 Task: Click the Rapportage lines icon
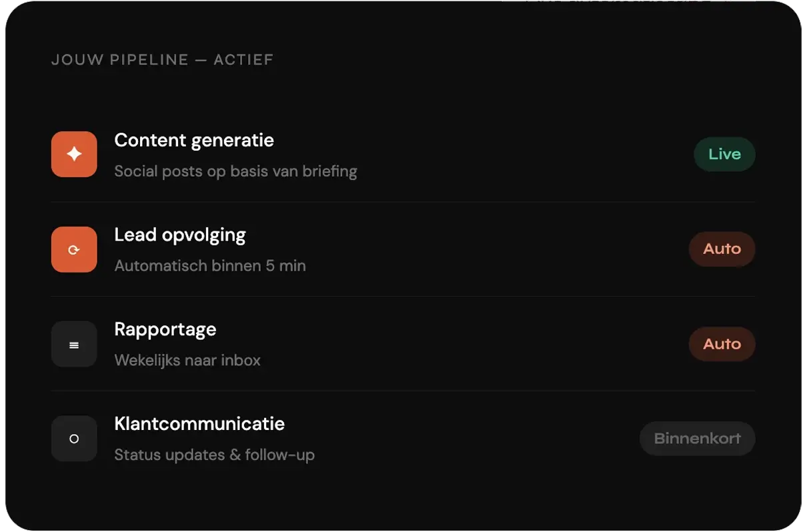(74, 344)
